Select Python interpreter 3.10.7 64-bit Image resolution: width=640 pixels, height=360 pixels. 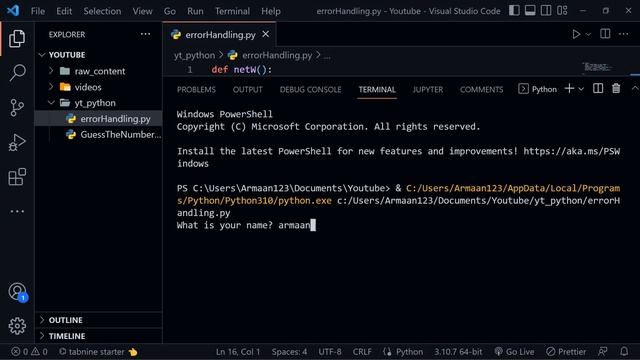(x=458, y=351)
